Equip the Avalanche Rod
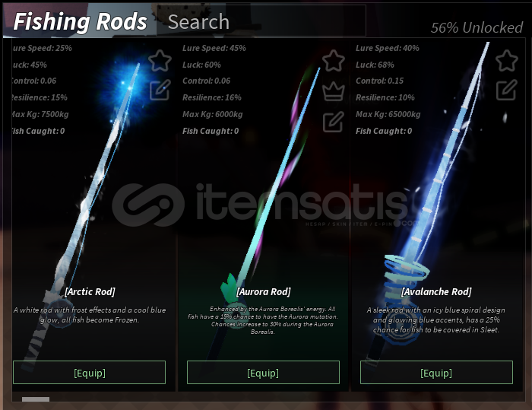Image resolution: width=532 pixels, height=410 pixels. point(436,373)
